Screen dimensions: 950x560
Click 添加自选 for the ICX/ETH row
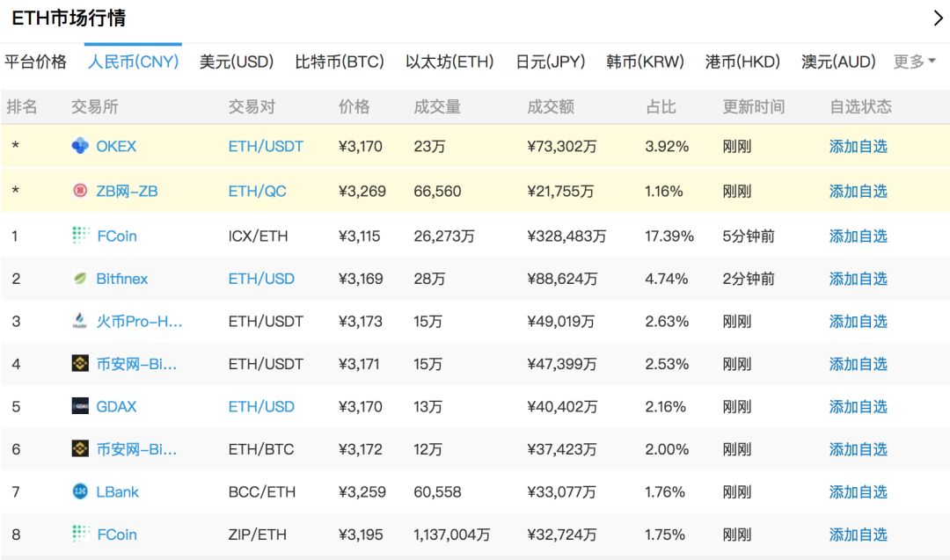[858, 236]
